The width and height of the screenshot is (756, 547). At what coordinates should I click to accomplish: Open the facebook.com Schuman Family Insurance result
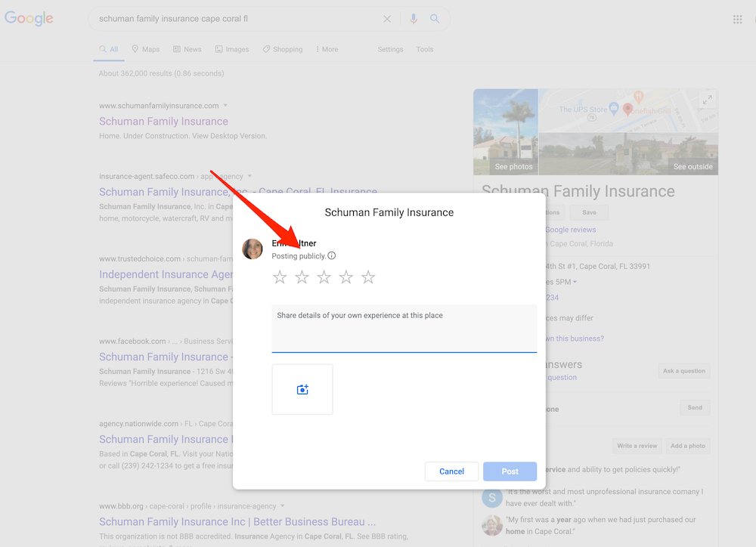pos(166,357)
